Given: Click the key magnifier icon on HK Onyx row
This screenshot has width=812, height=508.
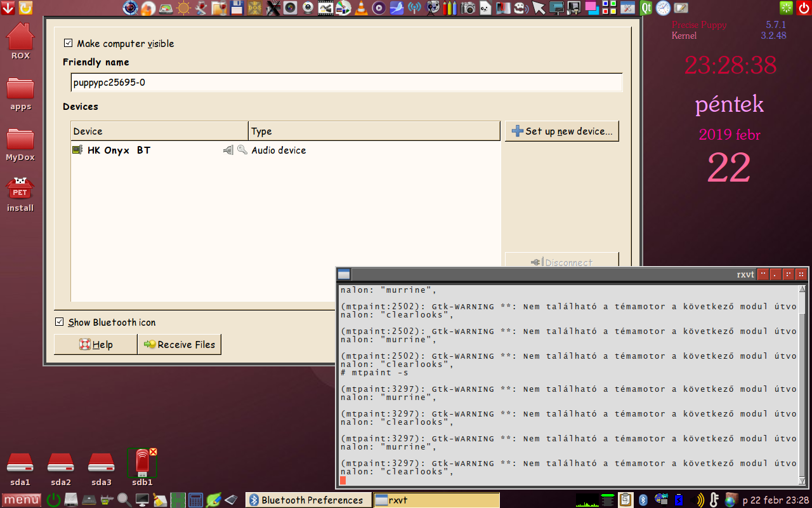Looking at the screenshot, I should (x=242, y=150).
